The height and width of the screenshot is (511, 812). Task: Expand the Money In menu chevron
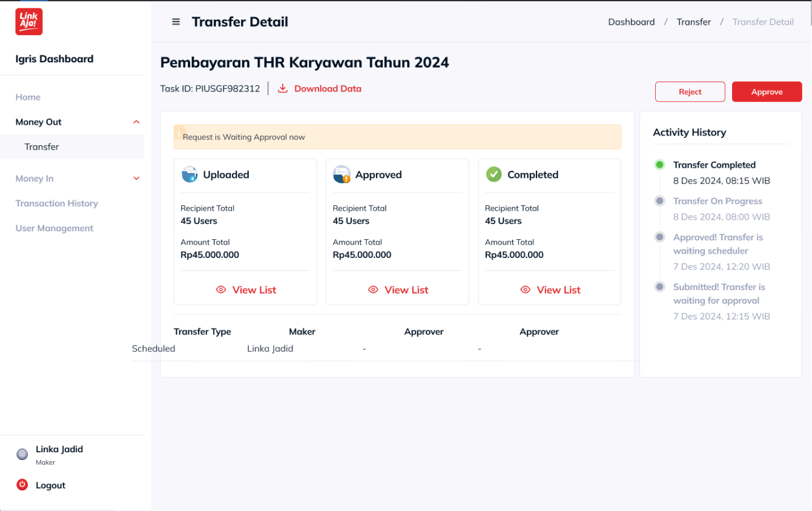point(136,179)
